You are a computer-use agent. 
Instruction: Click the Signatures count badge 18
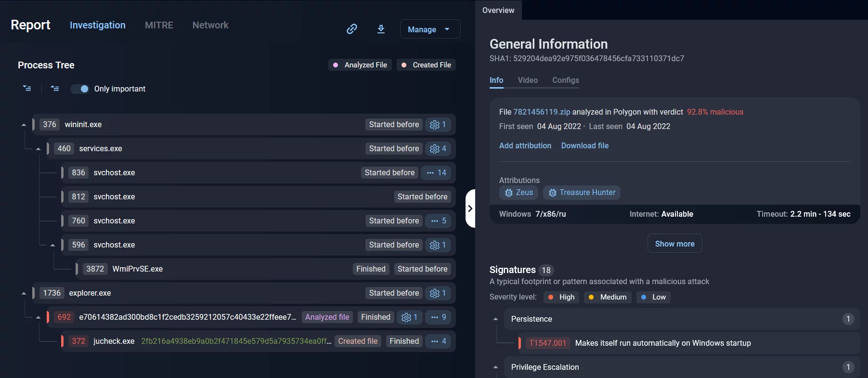546,270
